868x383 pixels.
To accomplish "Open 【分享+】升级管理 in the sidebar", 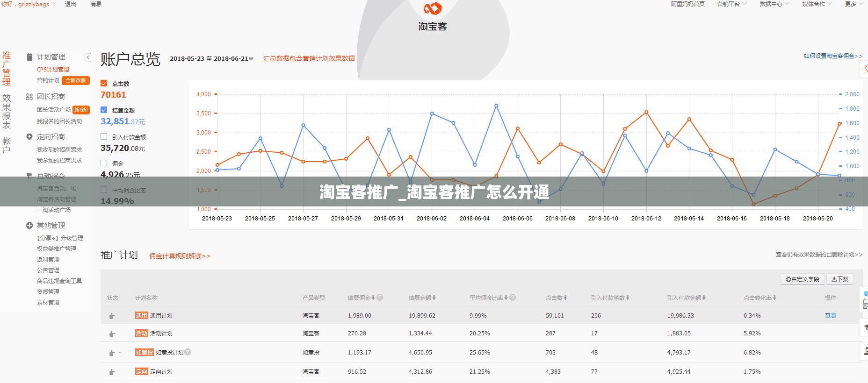I will tap(60, 238).
